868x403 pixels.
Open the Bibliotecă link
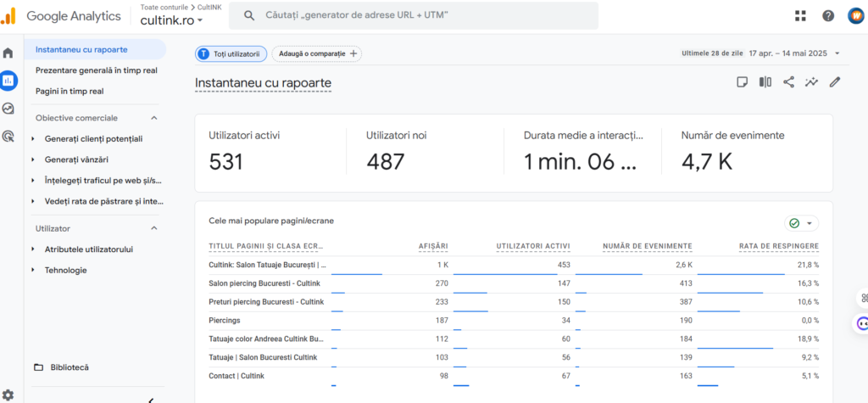point(69,367)
